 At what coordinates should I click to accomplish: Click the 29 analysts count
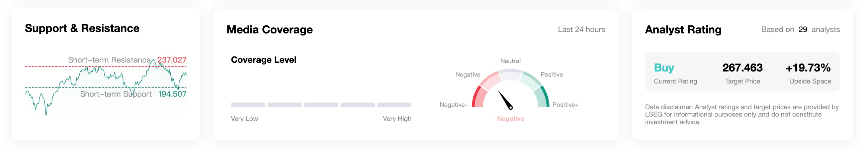[803, 30]
